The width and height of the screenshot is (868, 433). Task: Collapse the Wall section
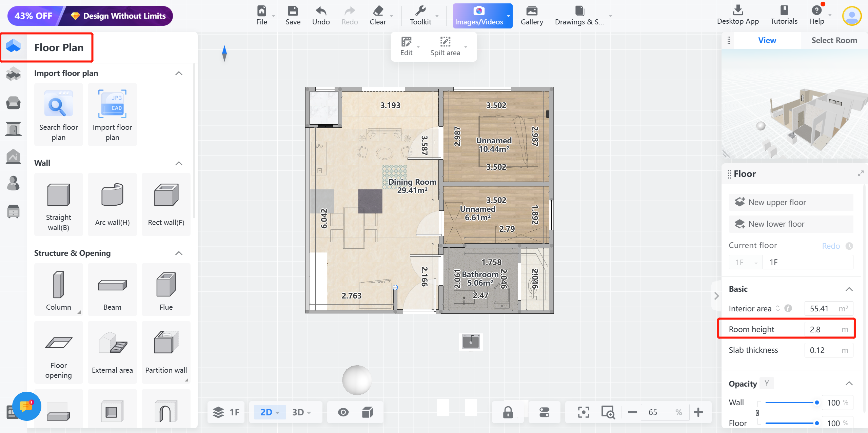click(179, 163)
